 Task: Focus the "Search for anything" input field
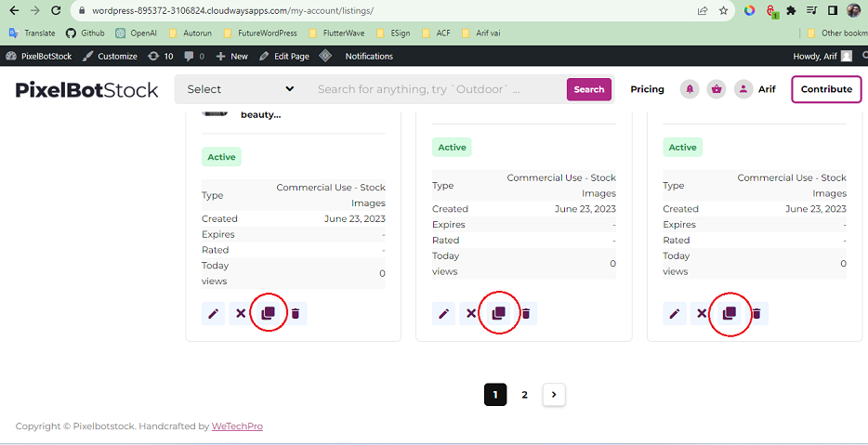point(438,89)
